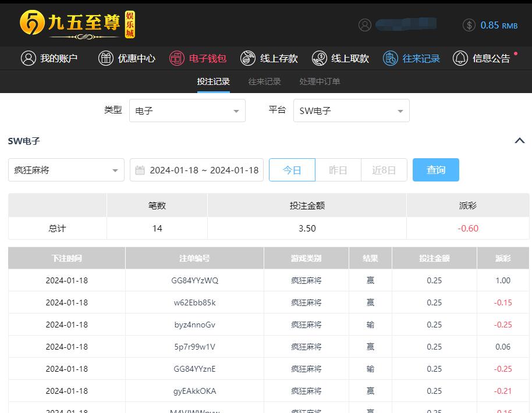The height and width of the screenshot is (413, 532).
Task: Click the user avatar icon in header
Action: (365, 25)
